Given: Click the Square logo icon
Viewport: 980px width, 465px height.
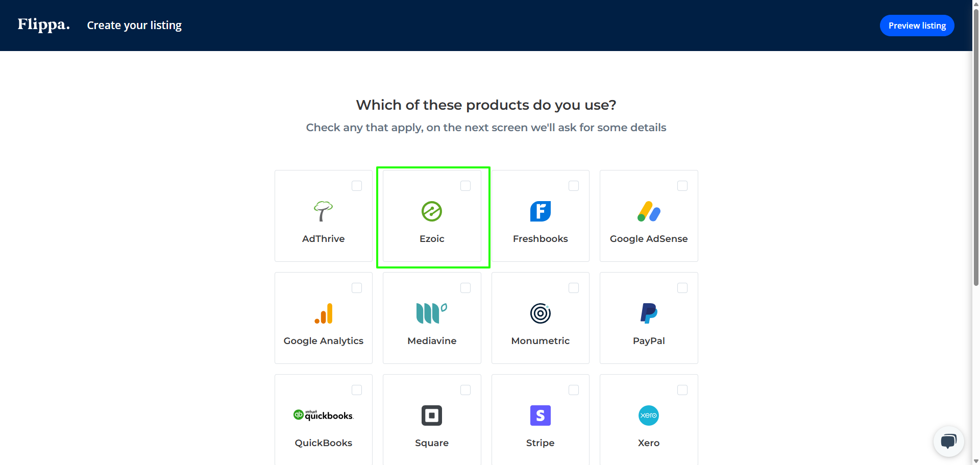Looking at the screenshot, I should pos(432,415).
